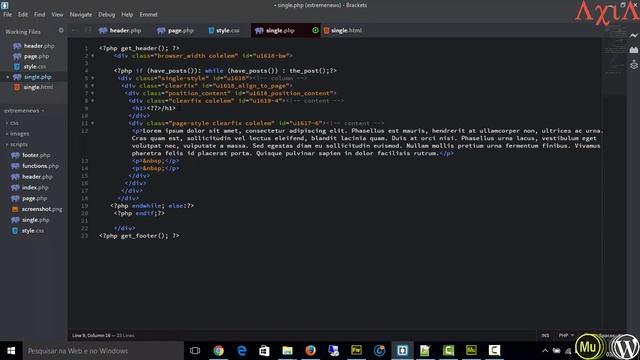Click the green circle icon on single.php tab
This screenshot has height=360, width=640.
pyautogui.click(x=315, y=30)
